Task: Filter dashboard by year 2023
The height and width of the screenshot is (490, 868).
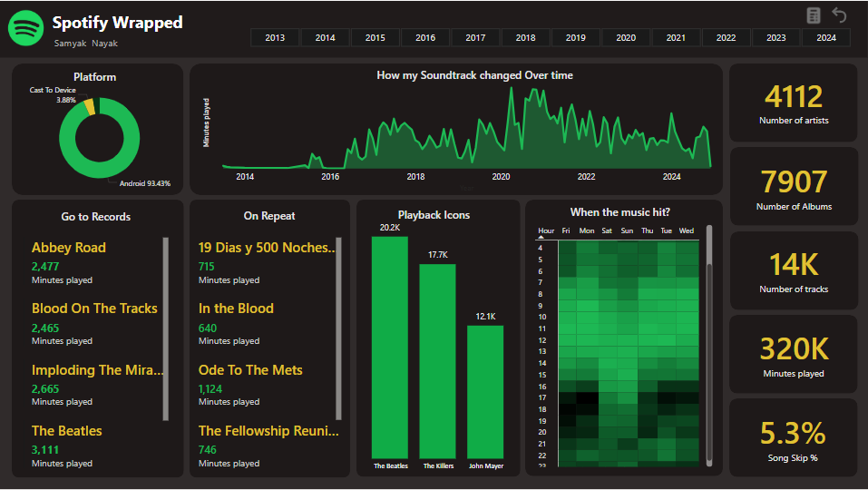Action: pyautogui.click(x=776, y=37)
